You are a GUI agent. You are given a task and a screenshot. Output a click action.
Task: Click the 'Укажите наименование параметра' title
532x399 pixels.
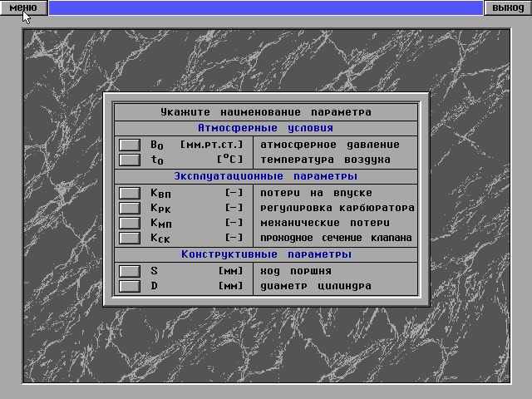(x=266, y=112)
